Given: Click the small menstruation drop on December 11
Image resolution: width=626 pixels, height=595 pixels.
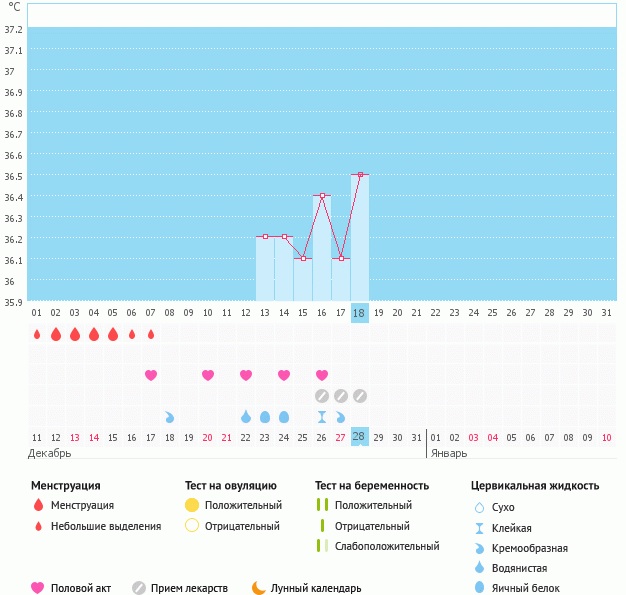Looking at the screenshot, I should [37, 335].
